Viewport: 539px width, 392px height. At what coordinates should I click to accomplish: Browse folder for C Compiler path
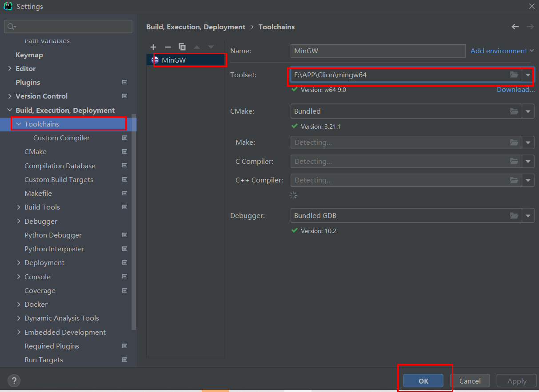point(514,161)
